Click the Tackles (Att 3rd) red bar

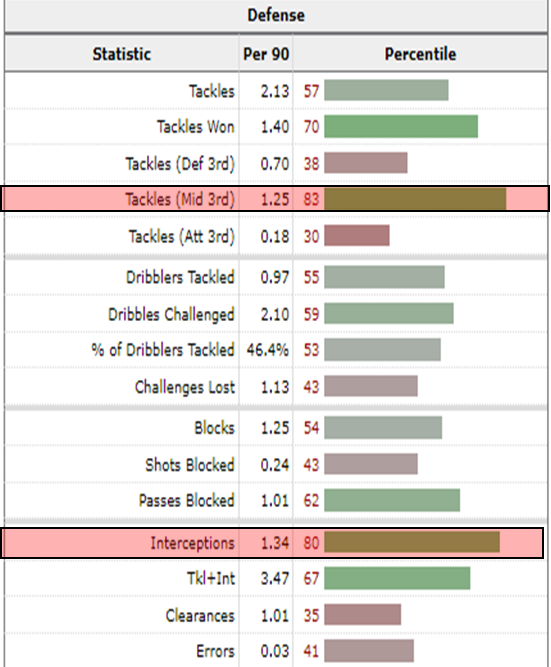tap(357, 236)
